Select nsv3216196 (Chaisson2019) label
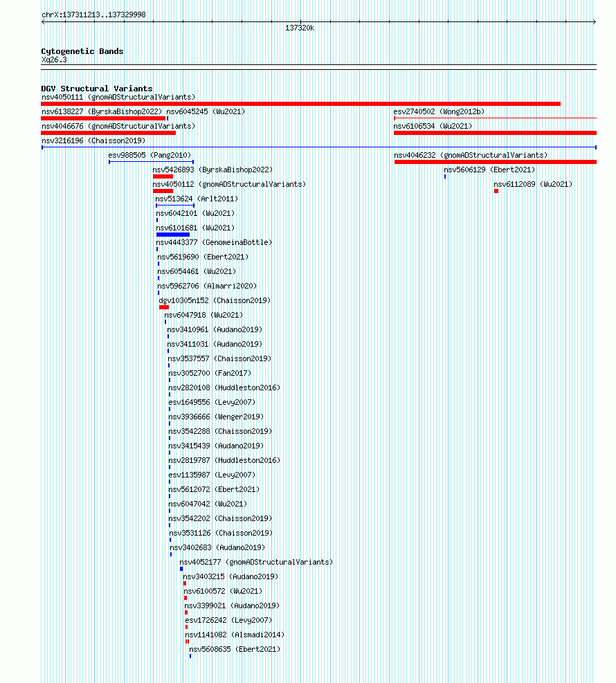 tap(93, 140)
